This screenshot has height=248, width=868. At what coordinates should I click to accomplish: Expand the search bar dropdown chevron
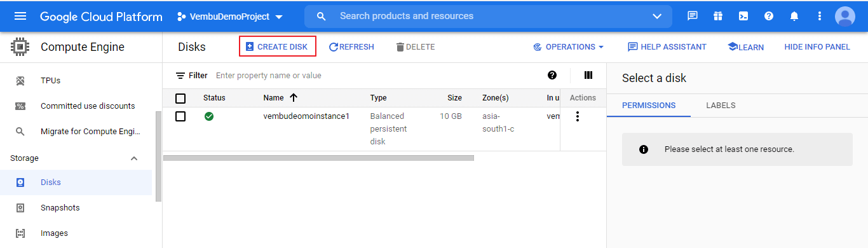(657, 17)
